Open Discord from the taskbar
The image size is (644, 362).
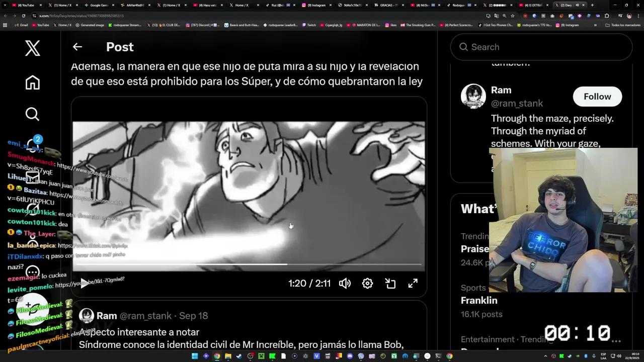tap(350, 356)
